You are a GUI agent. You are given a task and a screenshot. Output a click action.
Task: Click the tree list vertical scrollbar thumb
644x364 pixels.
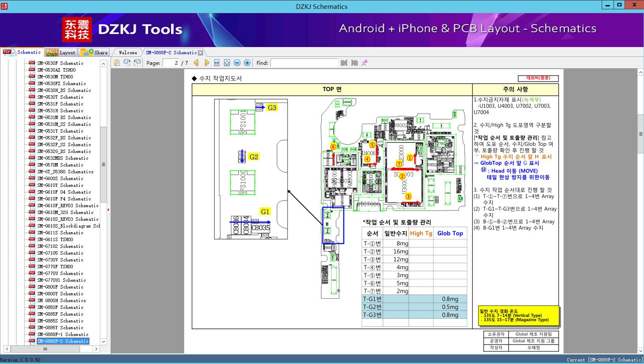pos(103,164)
